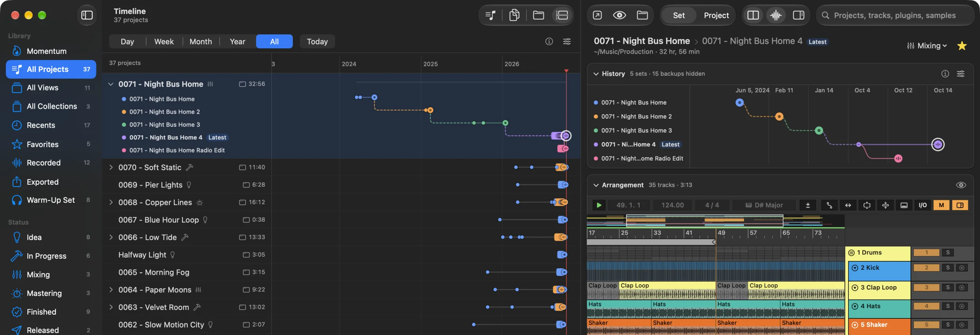Fold the 2 Kick track arrow
This screenshot has height=335, width=980.
(x=854, y=268)
